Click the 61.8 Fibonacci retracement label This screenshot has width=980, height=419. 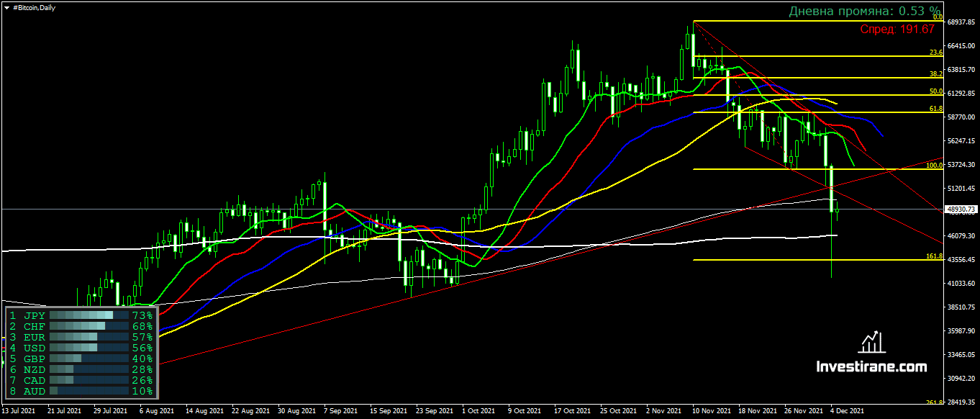[x=935, y=108]
